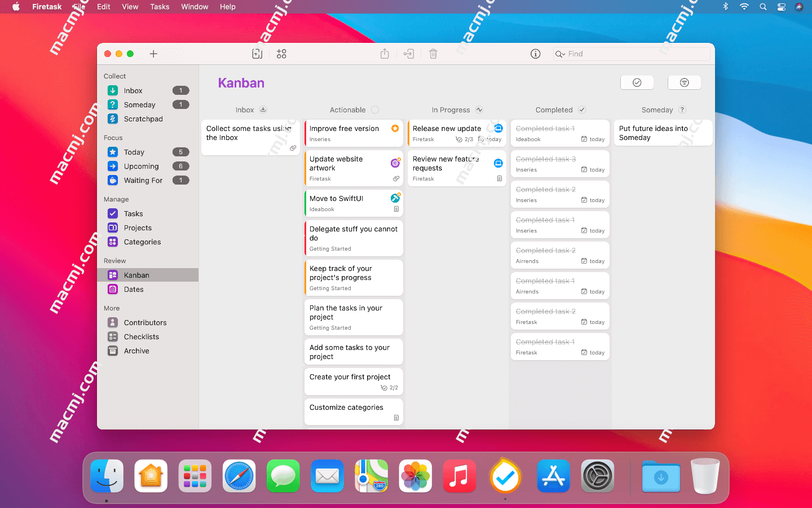Click the tools icon on Move to SwiftUI
812x508 pixels.
coord(395,198)
